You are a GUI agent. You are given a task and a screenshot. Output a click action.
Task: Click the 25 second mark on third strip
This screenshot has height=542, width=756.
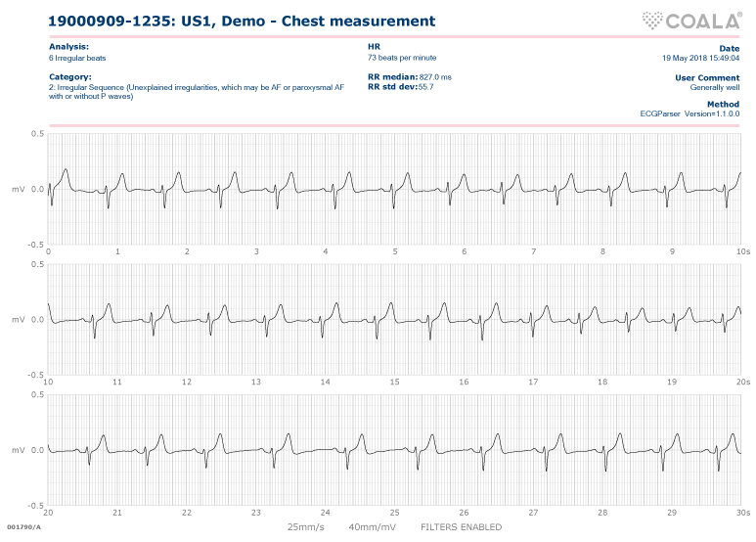395,512
